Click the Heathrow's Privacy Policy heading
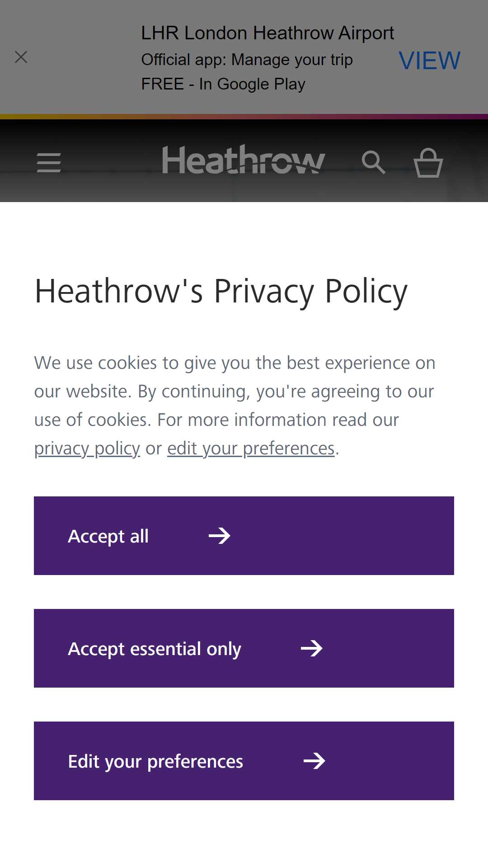The height and width of the screenshot is (868, 488). 221,292
